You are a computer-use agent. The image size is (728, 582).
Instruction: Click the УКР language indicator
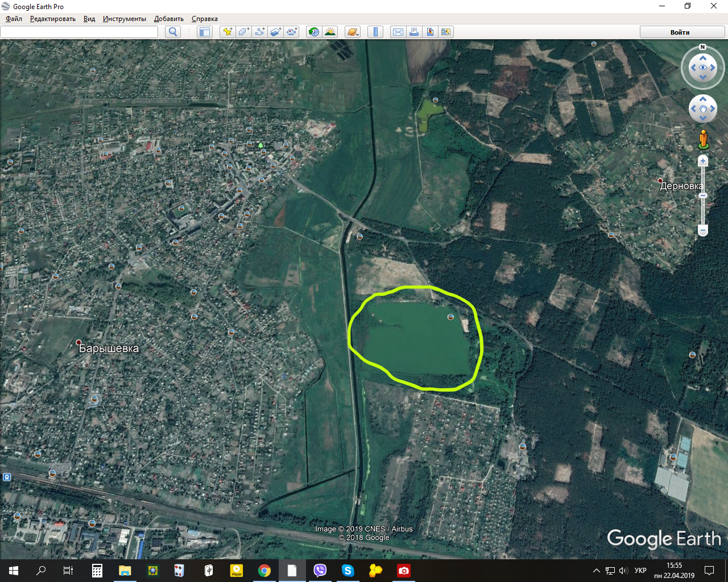pos(640,571)
